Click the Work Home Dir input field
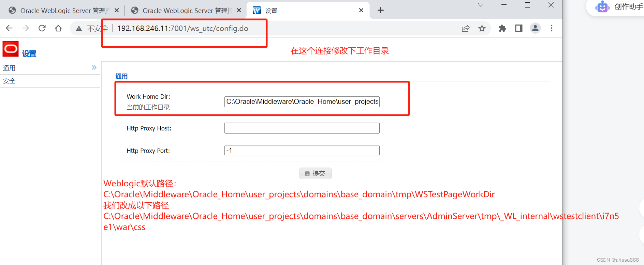 click(x=302, y=102)
